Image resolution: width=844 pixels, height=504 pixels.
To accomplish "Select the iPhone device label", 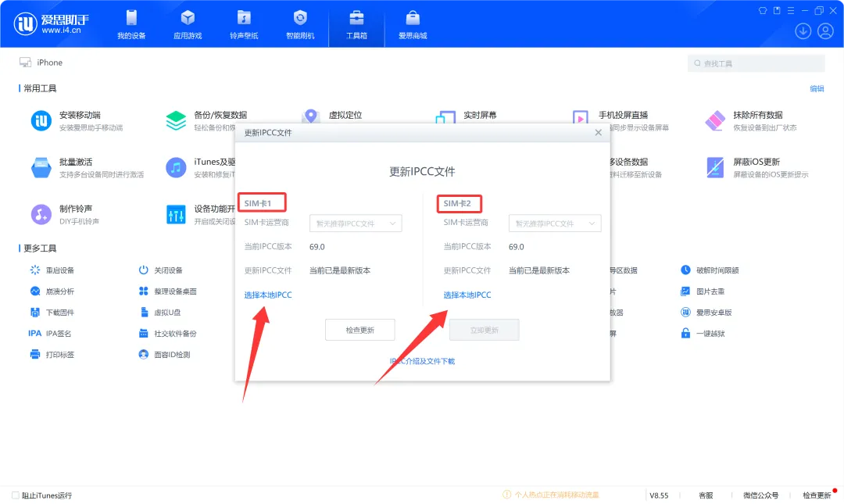I will point(49,63).
